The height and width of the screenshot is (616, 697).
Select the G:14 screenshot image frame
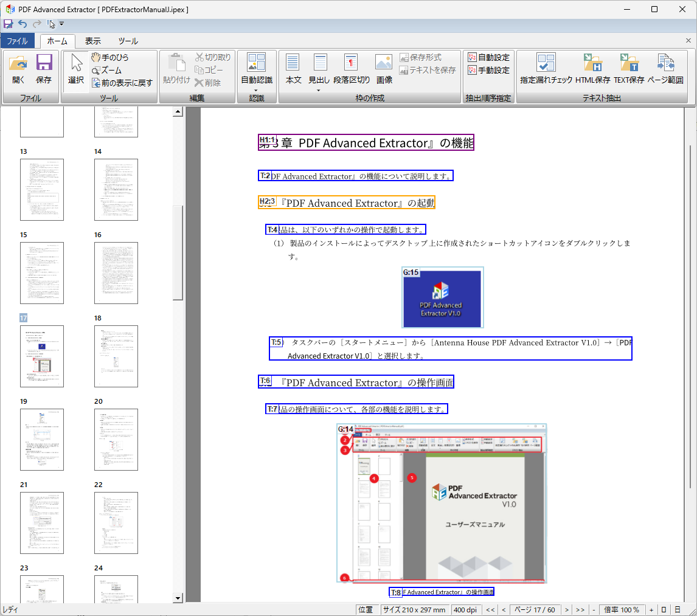coord(442,503)
